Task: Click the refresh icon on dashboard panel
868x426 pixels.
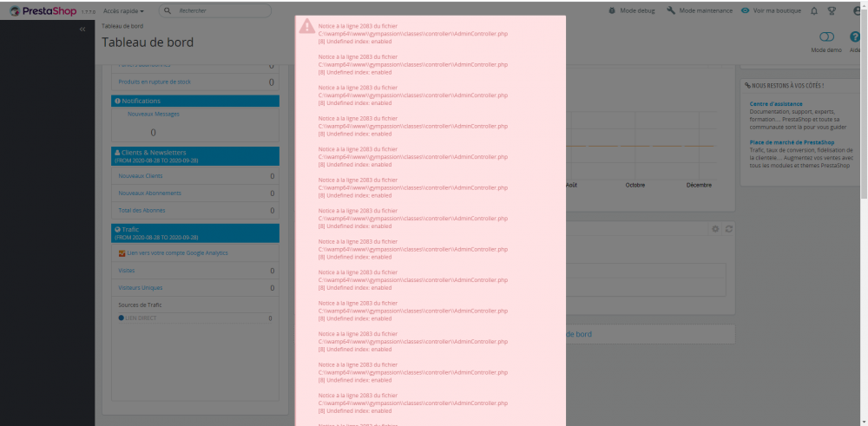Action: click(729, 229)
